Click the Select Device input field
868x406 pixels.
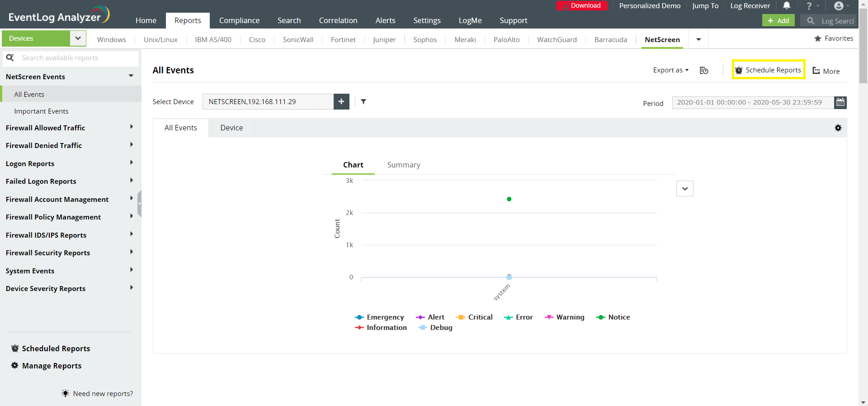pos(268,101)
